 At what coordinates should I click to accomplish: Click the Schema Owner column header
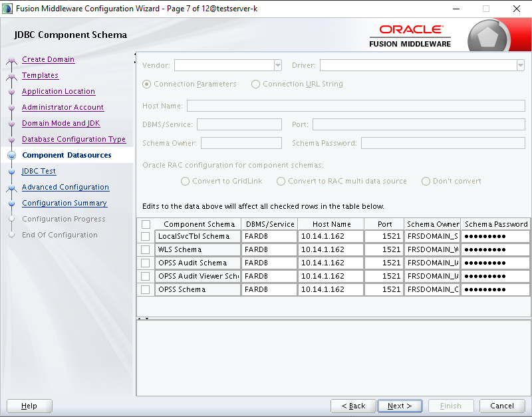433,224
